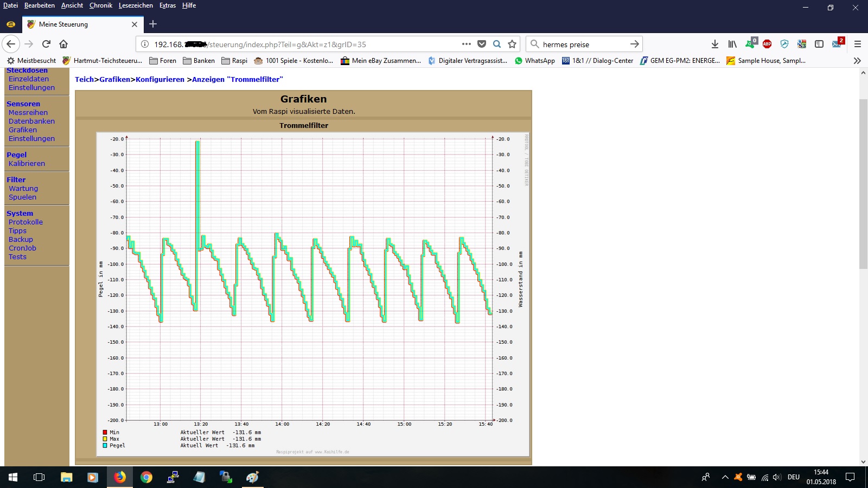Click the Kalibrieren link under Pegel

coord(27,164)
